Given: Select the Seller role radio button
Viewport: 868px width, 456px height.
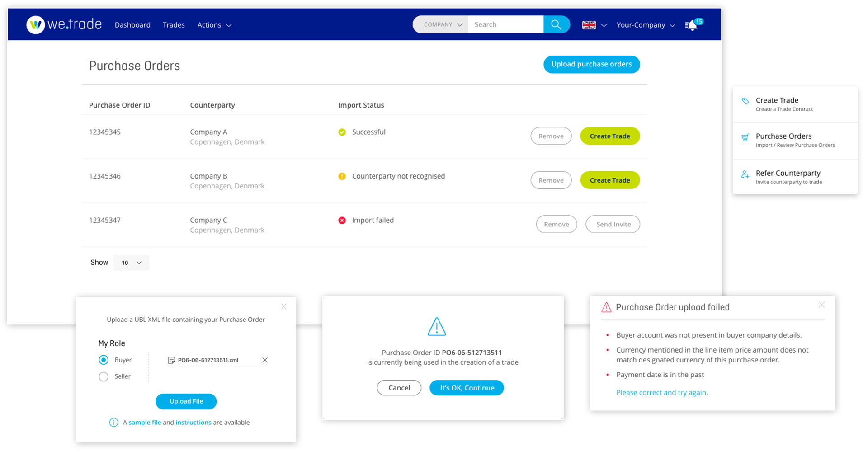Looking at the screenshot, I should tap(104, 376).
